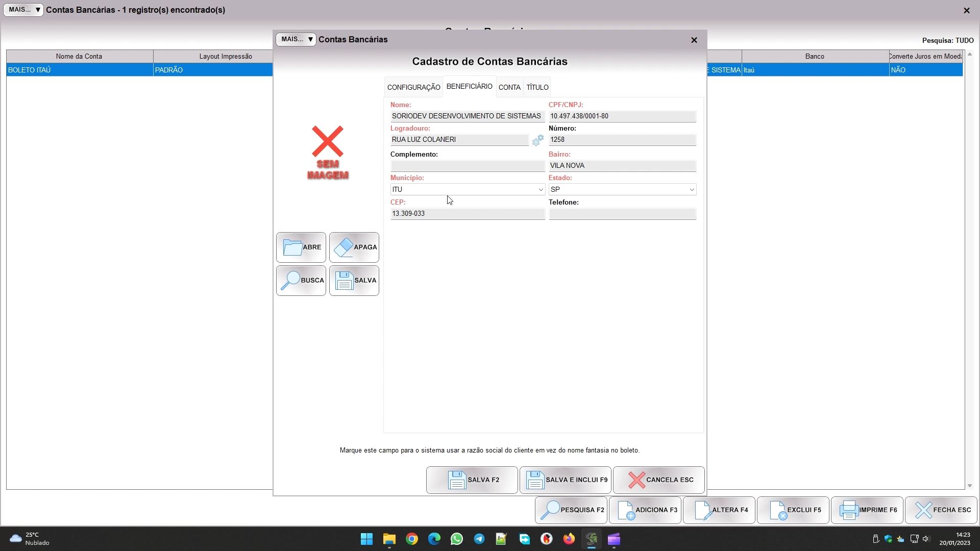Open the Município dropdown
The height and width of the screenshot is (551, 980).
[541, 190]
